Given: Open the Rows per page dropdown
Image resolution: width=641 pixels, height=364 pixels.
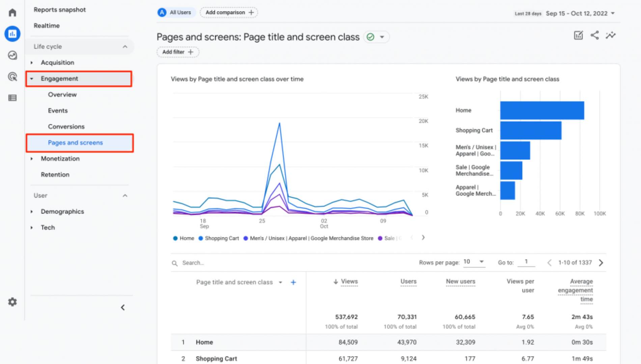Looking at the screenshot, I should (474, 262).
